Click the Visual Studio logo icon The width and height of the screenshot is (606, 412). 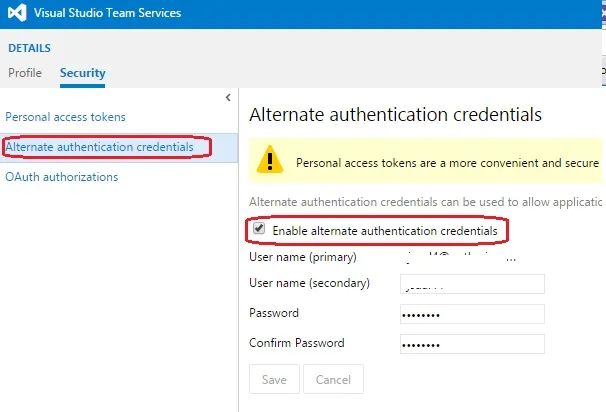pos(19,14)
